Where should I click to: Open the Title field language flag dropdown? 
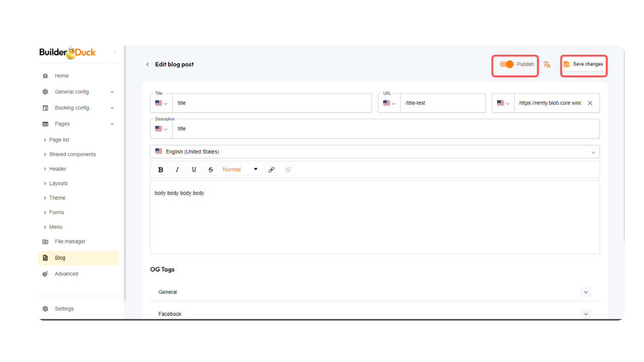point(161,103)
